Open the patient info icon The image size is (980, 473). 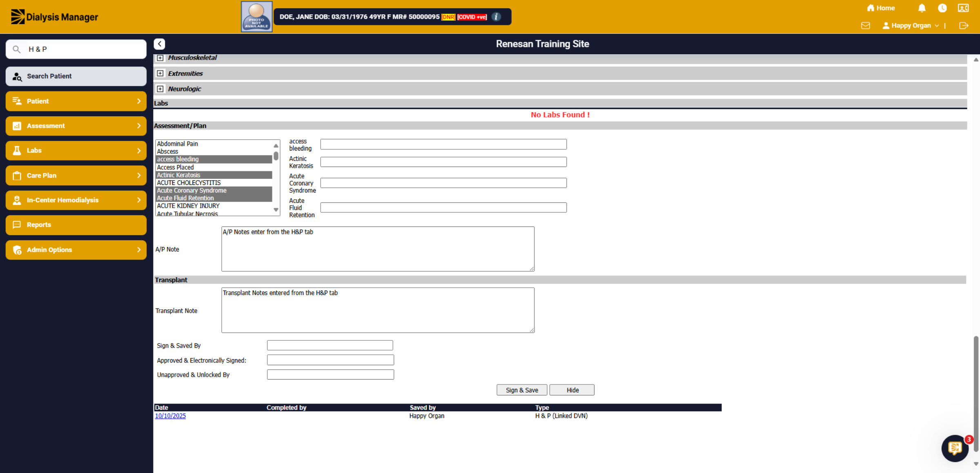(496, 17)
